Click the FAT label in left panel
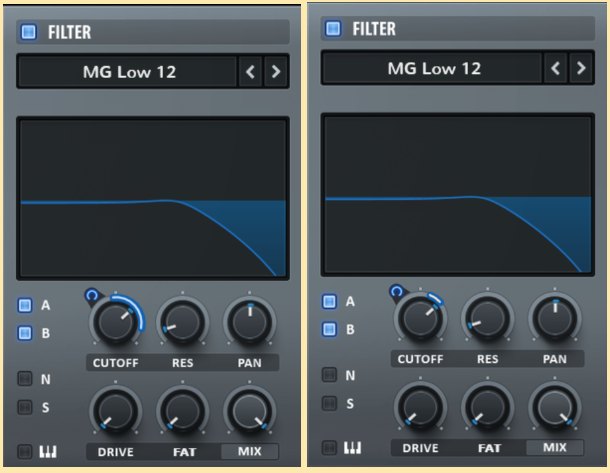610x473 pixels. coord(184,452)
